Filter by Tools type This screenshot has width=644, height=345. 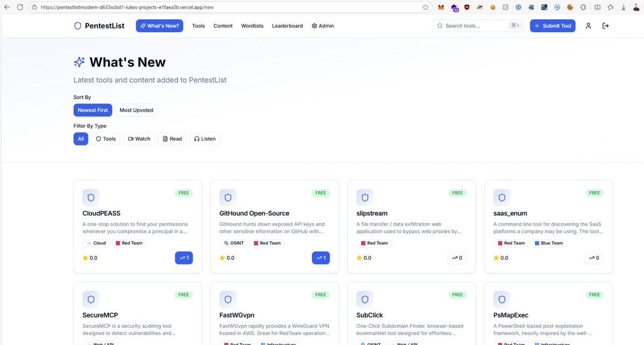tap(106, 138)
